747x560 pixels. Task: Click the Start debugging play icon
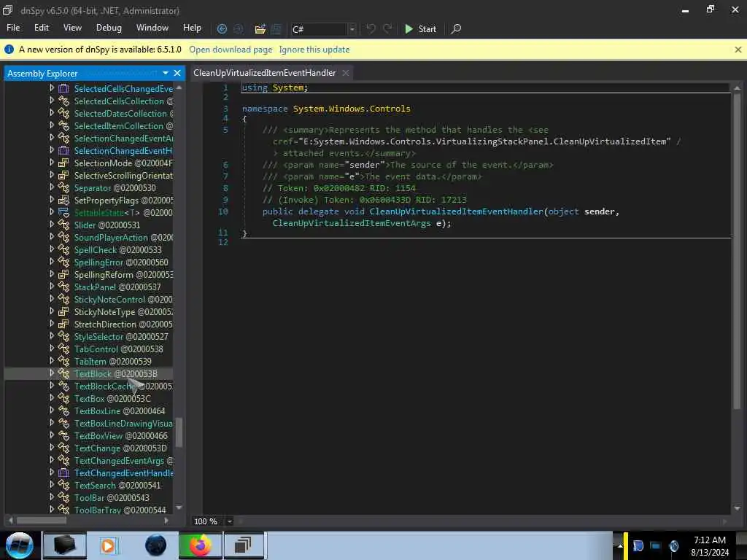coord(409,29)
